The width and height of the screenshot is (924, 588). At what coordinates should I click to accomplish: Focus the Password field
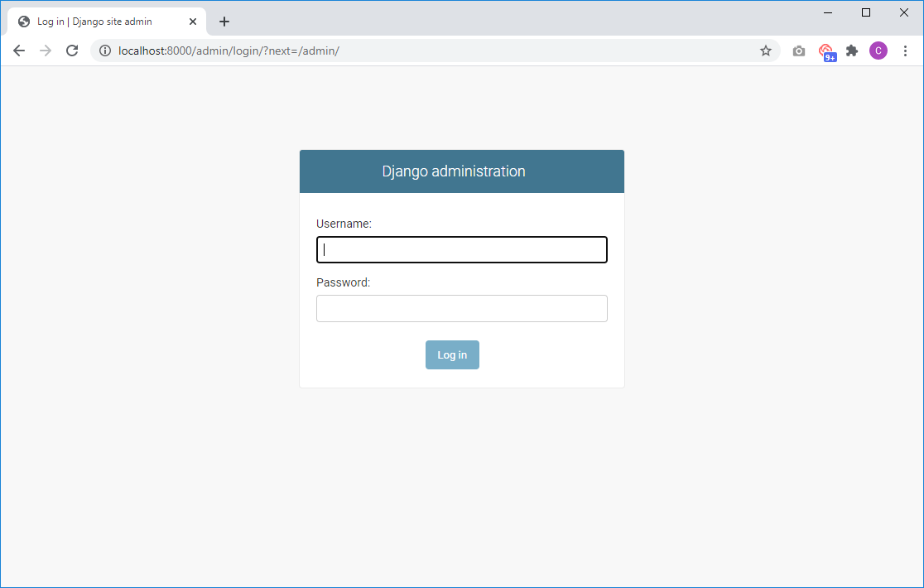coord(461,309)
